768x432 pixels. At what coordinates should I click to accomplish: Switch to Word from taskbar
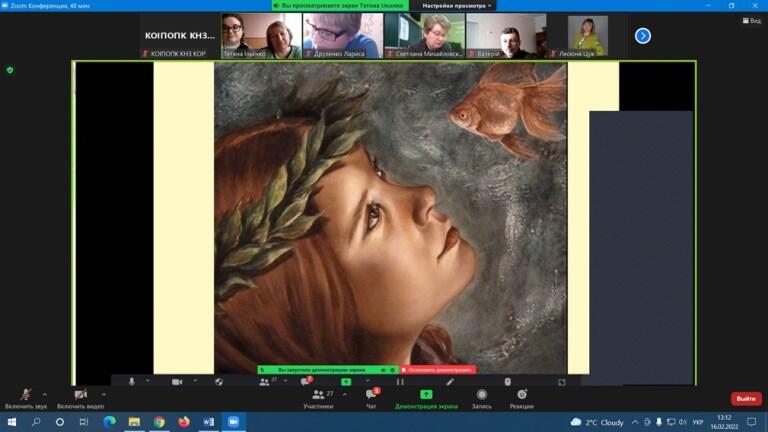click(x=209, y=422)
